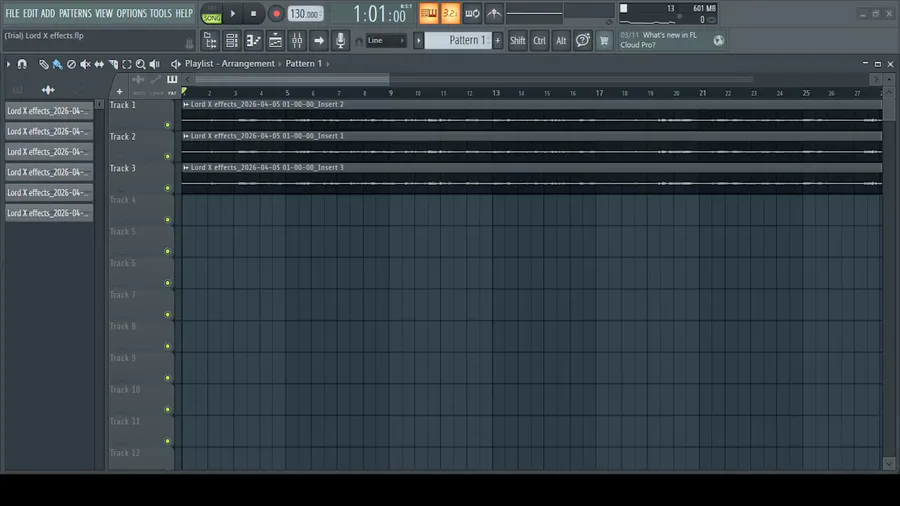Select the Slip tool

[99, 64]
